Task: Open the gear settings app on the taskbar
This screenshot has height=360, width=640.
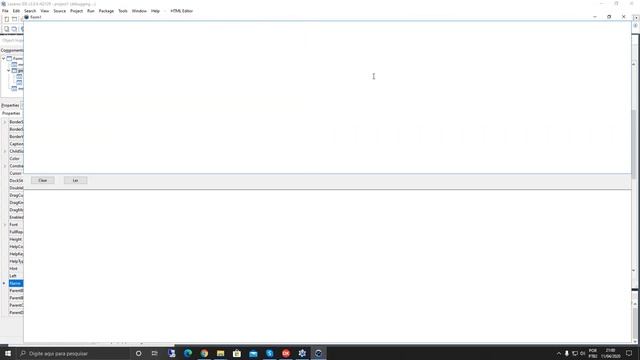Action: click(x=302, y=353)
